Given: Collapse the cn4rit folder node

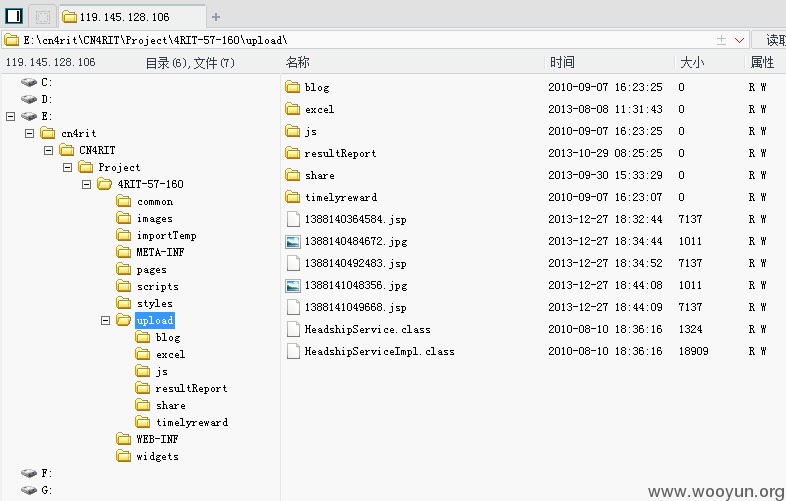Looking at the screenshot, I should pos(30,133).
